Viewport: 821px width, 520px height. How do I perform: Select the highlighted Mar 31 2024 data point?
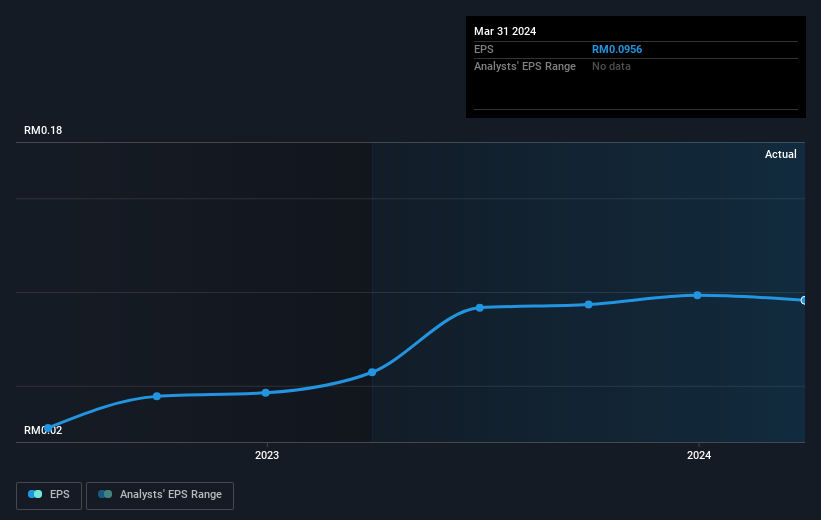tap(804, 300)
